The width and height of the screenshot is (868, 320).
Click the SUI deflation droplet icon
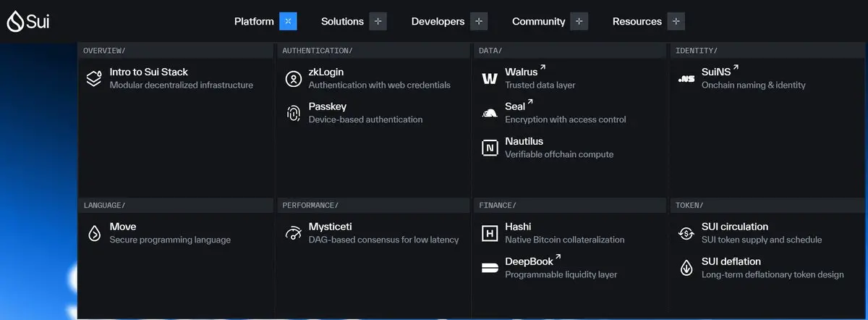pyautogui.click(x=686, y=268)
